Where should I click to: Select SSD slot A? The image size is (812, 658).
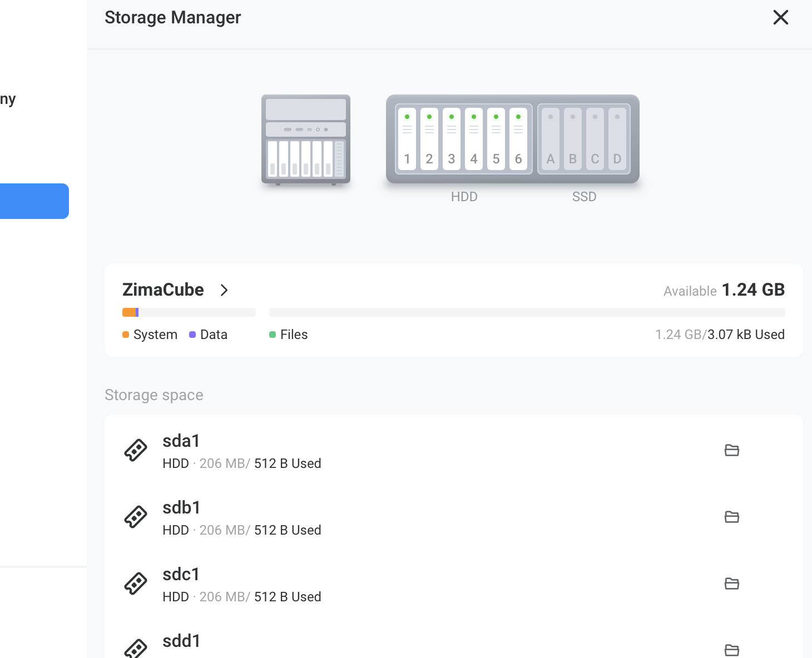click(x=551, y=139)
